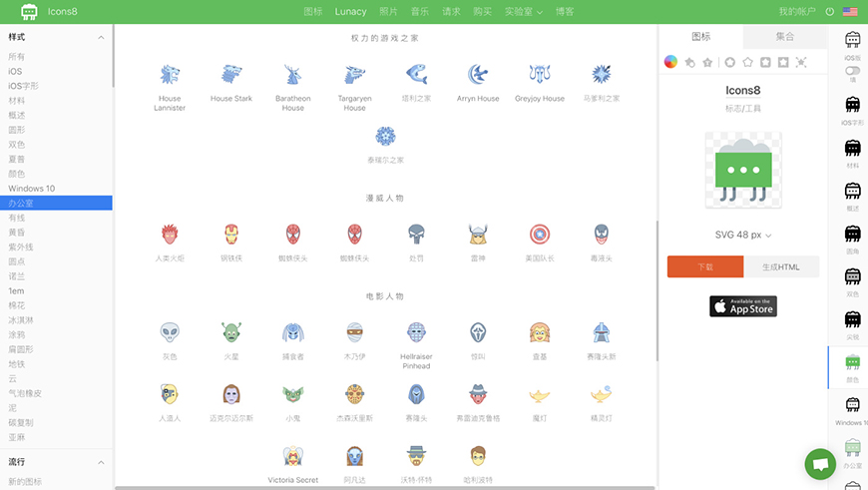Open the 请求 request link
This screenshot has width=868, height=490.
[451, 12]
